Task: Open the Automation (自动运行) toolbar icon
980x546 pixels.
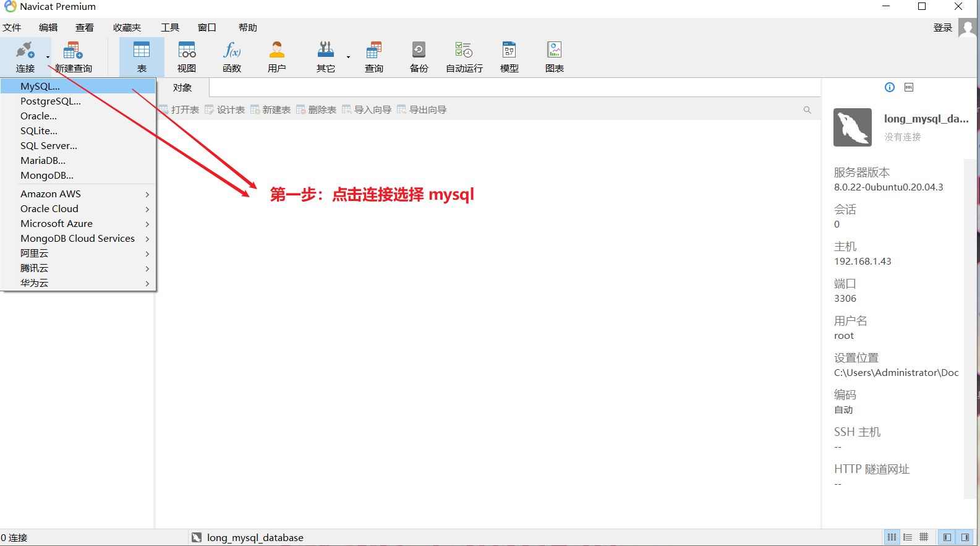Action: click(464, 50)
